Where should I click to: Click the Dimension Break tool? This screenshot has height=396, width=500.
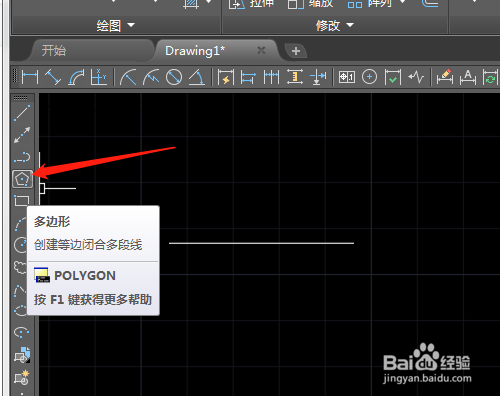click(318, 77)
